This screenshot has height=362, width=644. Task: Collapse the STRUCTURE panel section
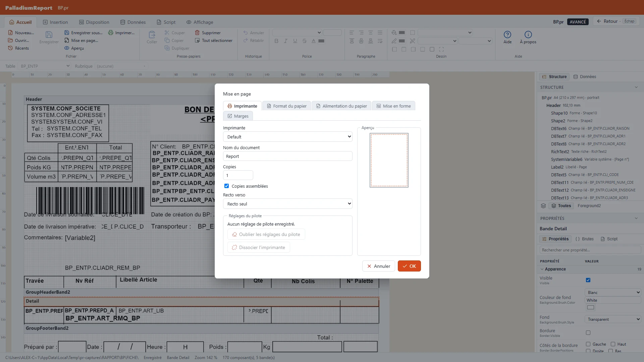636,87
